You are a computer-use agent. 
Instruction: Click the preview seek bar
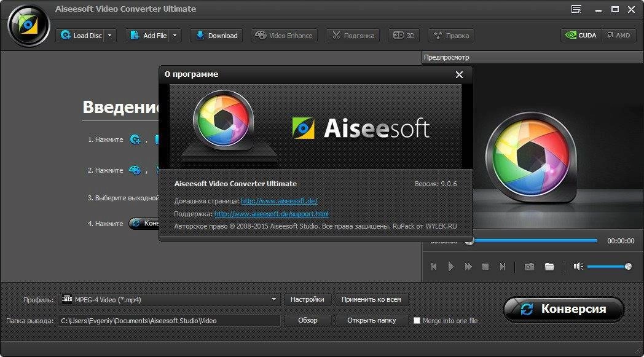click(x=532, y=241)
